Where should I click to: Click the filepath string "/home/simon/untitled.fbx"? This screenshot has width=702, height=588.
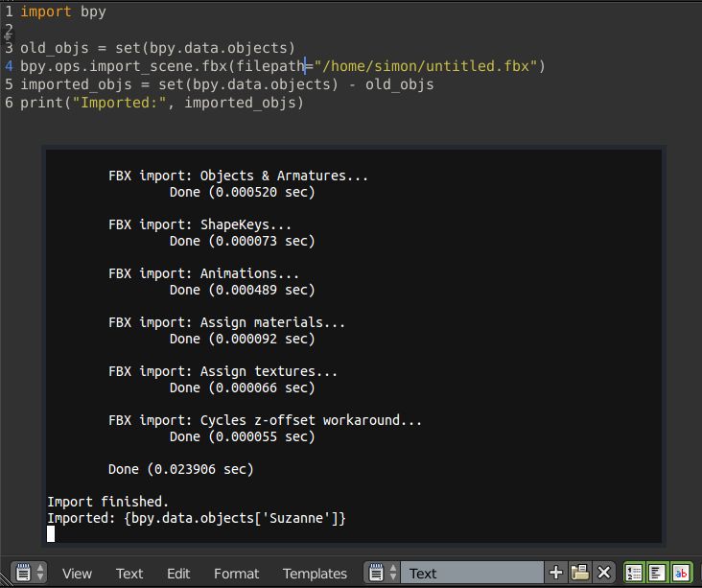click(425, 66)
